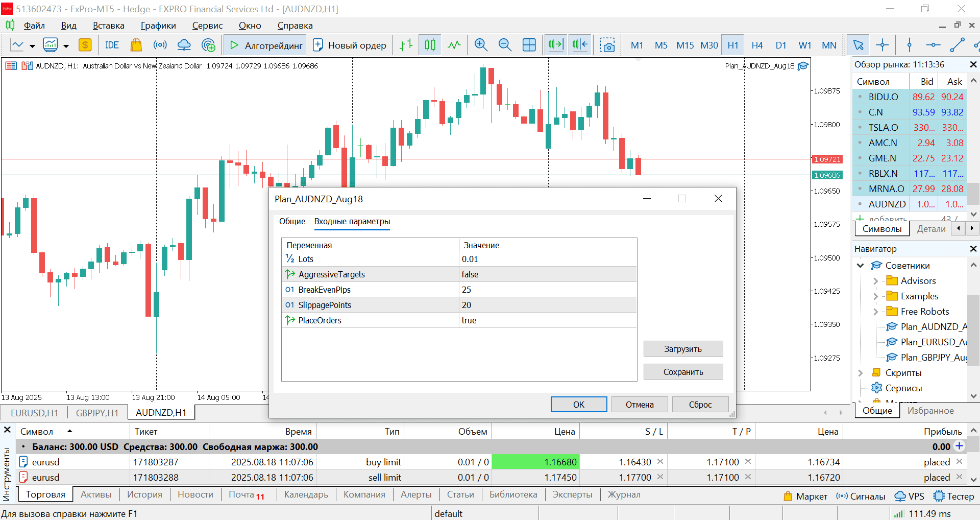Click OK in Plan_AUDNZD_Aug18 dialog
980x520 pixels.
tap(579, 405)
